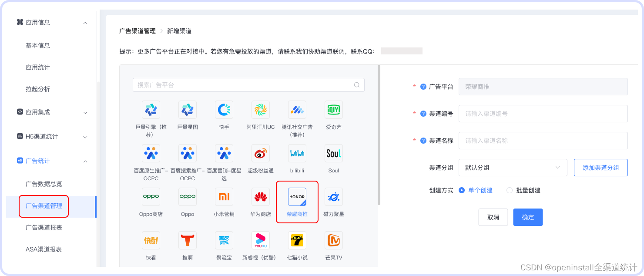Choose the 芒果TV platform icon
Viewport: 644px width, 276px height.
pyautogui.click(x=334, y=240)
